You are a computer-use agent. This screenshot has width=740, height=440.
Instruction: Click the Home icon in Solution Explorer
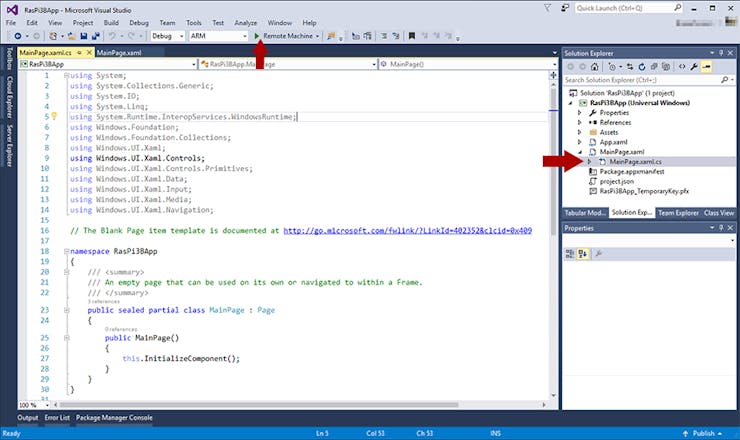click(595, 67)
